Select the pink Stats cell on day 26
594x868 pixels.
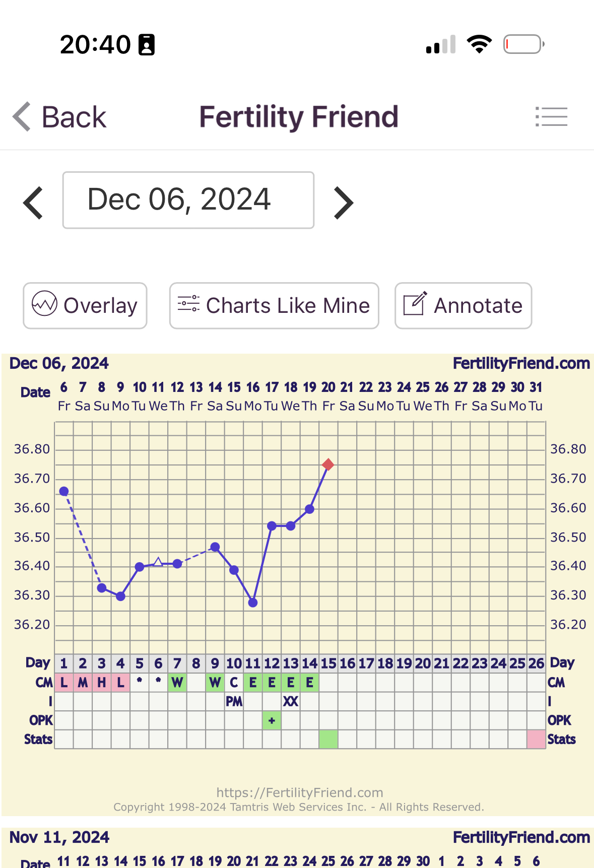536,740
